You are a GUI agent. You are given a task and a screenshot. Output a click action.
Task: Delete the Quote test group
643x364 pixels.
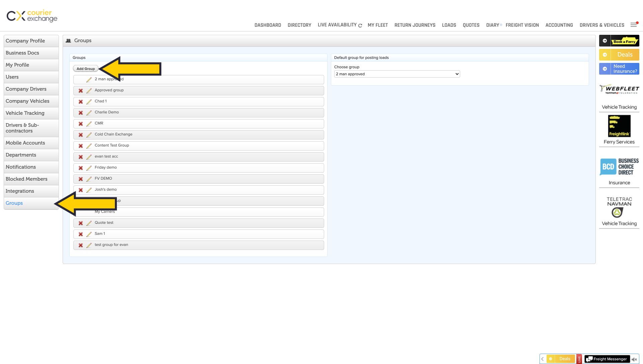(81, 223)
